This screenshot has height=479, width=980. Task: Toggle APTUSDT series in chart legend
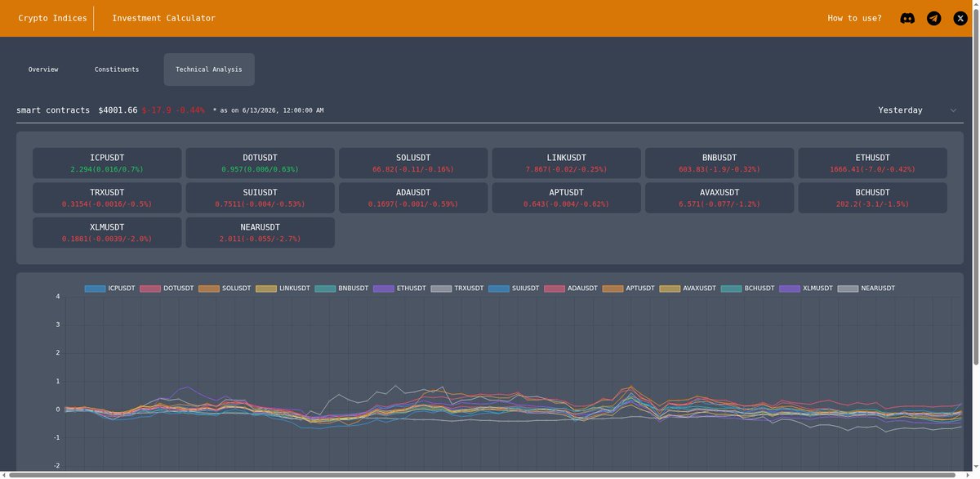click(x=629, y=289)
